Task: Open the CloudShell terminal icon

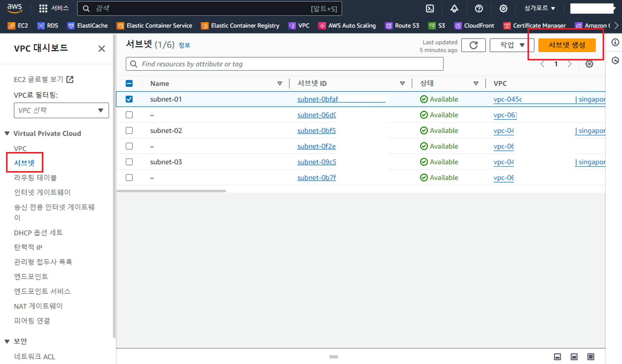Action: tap(429, 8)
